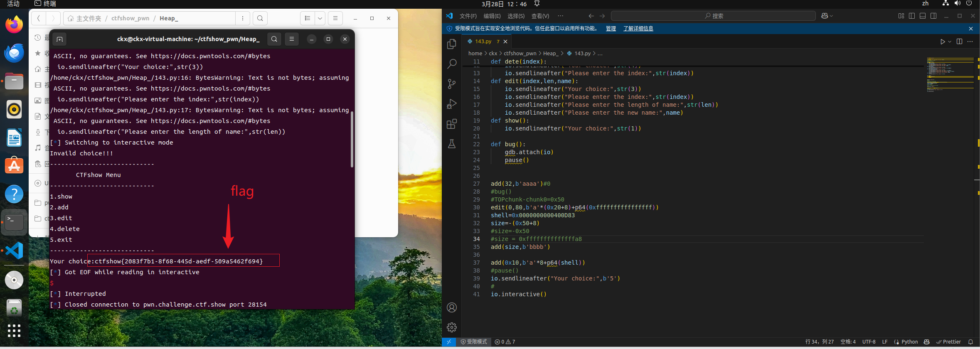Click the ctfshow_pwn path segment in file manager

(130, 18)
